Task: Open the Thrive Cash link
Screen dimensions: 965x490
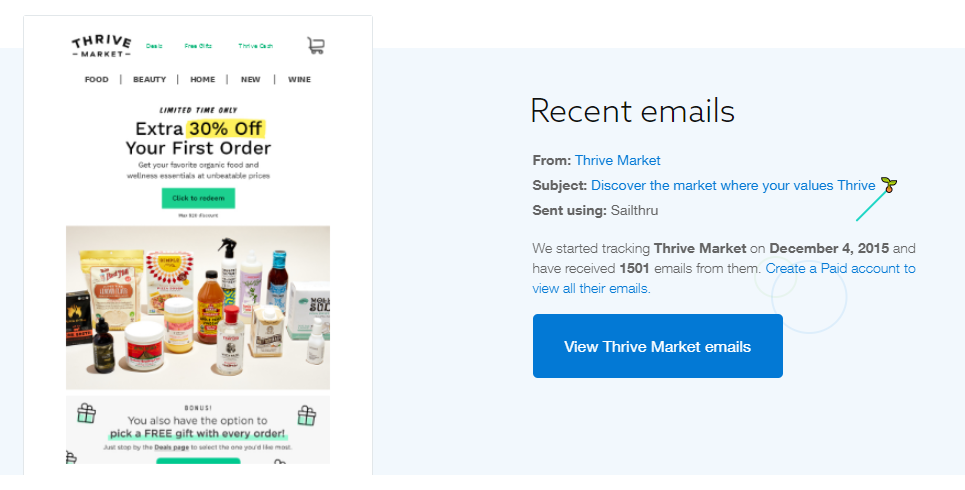Action: [x=255, y=46]
